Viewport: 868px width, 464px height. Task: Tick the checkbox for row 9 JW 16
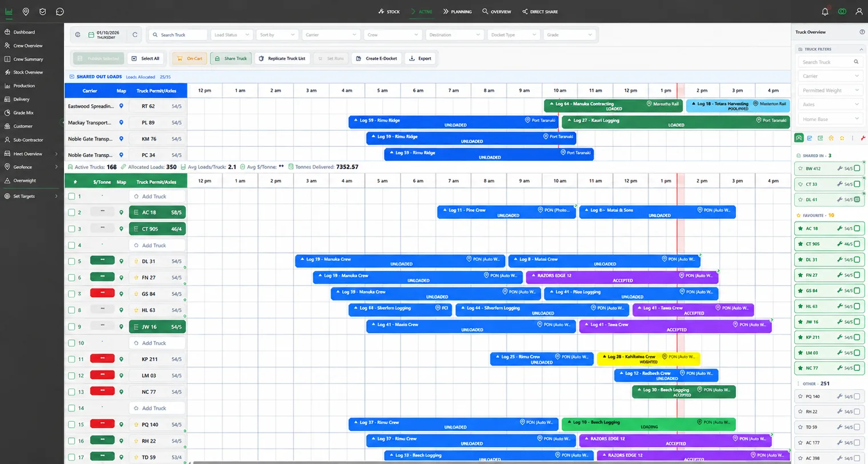(x=71, y=327)
